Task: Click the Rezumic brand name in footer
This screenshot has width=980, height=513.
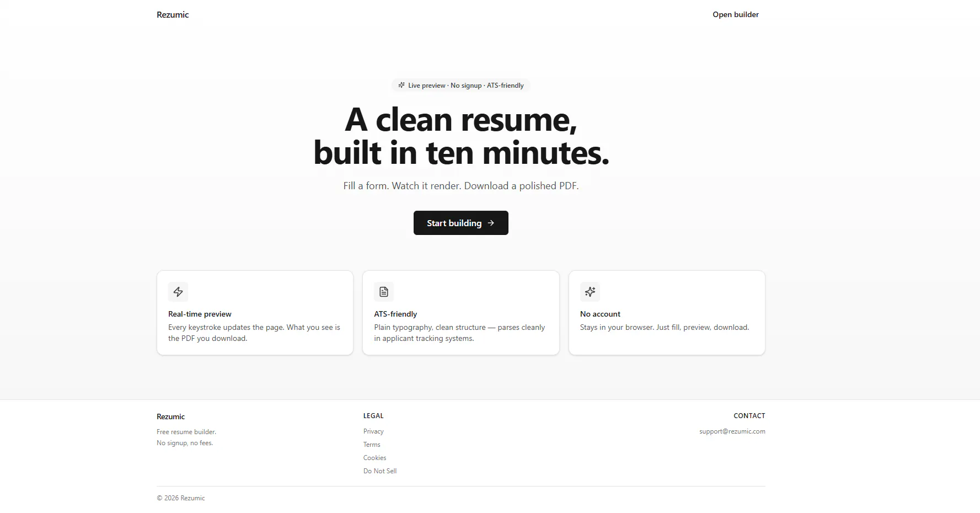Action: 170,416
